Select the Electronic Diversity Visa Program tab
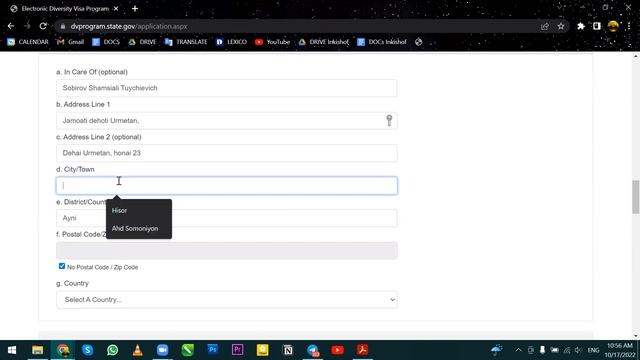Image resolution: width=640 pixels, height=360 pixels. tap(64, 9)
